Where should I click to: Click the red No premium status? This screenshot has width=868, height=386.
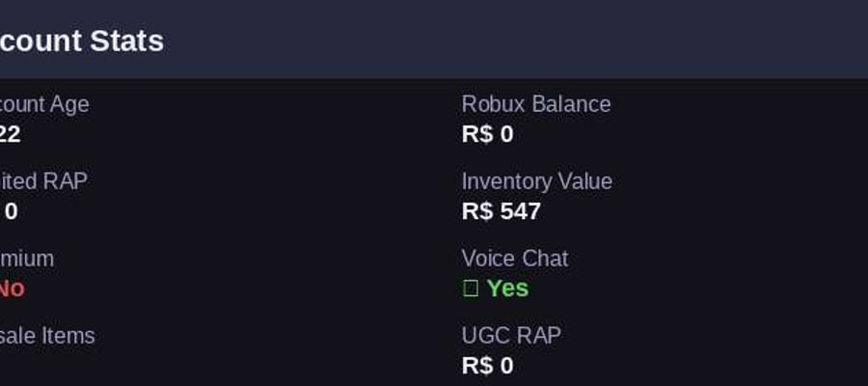pyautogui.click(x=13, y=289)
